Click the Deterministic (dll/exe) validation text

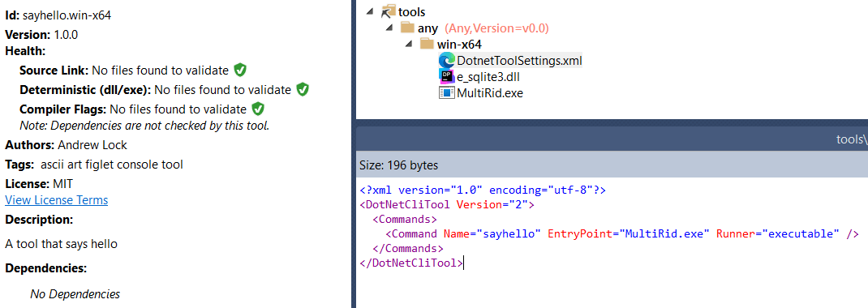pyautogui.click(x=222, y=90)
